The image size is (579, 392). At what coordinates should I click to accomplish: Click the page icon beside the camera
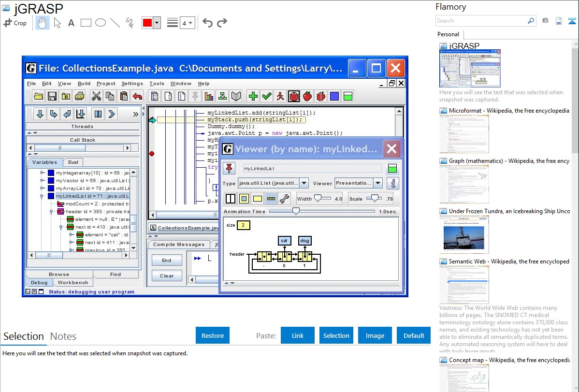pyautogui.click(x=559, y=21)
